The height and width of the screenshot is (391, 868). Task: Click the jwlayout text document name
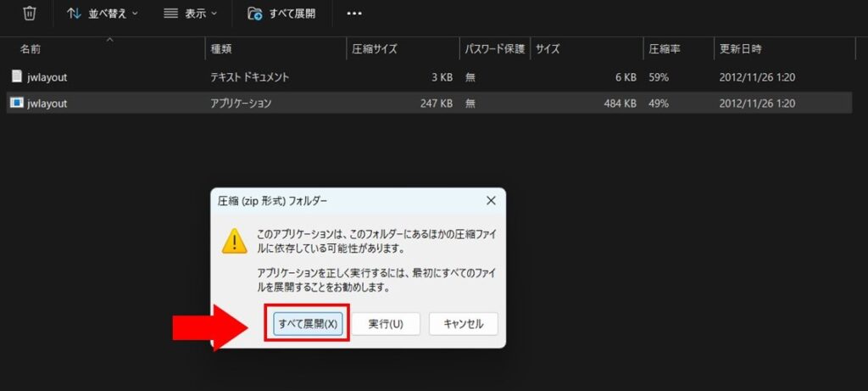(x=47, y=77)
